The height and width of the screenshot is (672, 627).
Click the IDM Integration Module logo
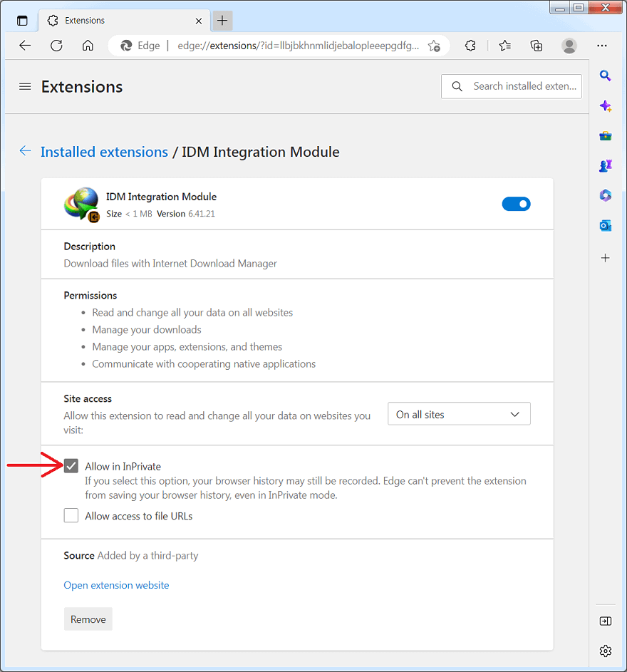(x=82, y=204)
